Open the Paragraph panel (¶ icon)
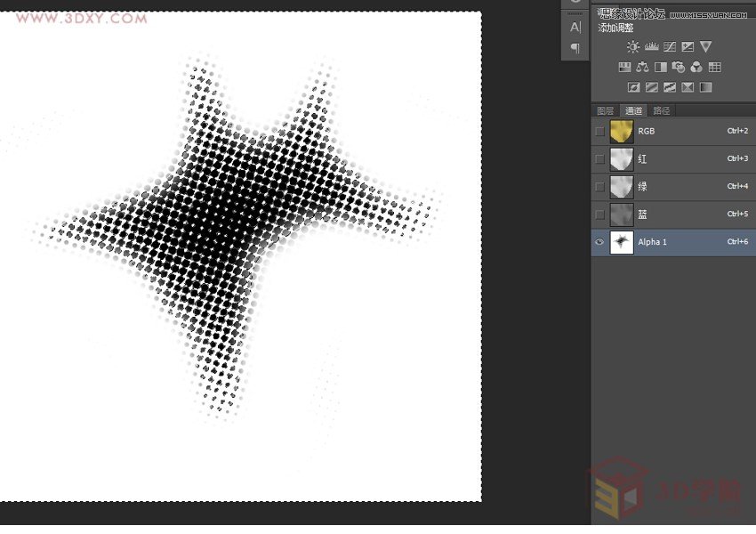Screen dimensions: 756x534 point(575,48)
